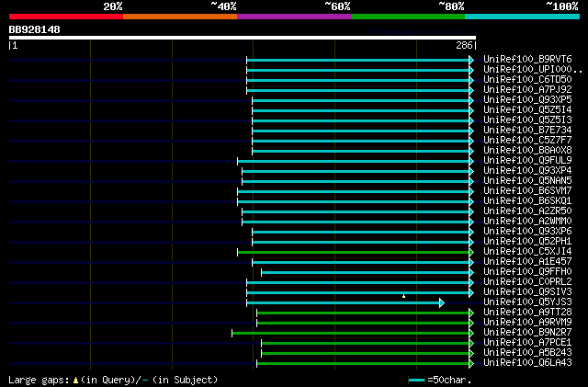Click the orange ~40% legend color segment

180,17
